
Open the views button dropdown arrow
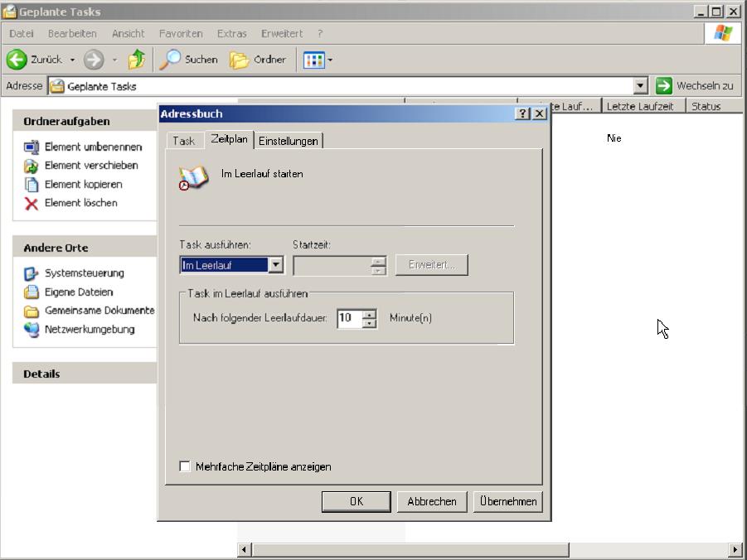point(330,60)
